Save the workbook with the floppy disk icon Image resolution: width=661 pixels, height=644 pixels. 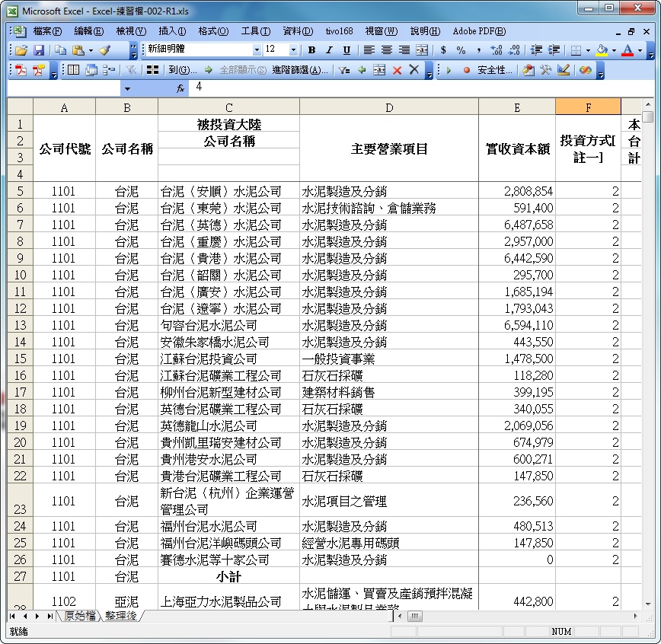(39, 50)
